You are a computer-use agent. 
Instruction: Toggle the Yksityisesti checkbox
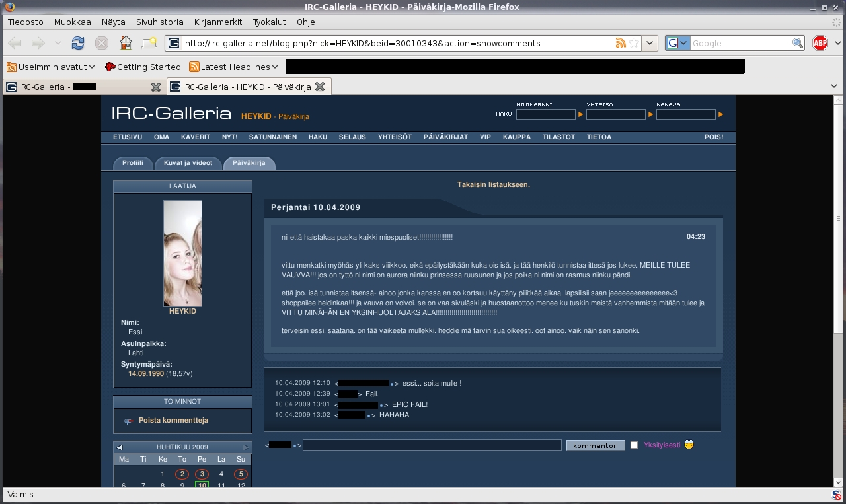(634, 445)
